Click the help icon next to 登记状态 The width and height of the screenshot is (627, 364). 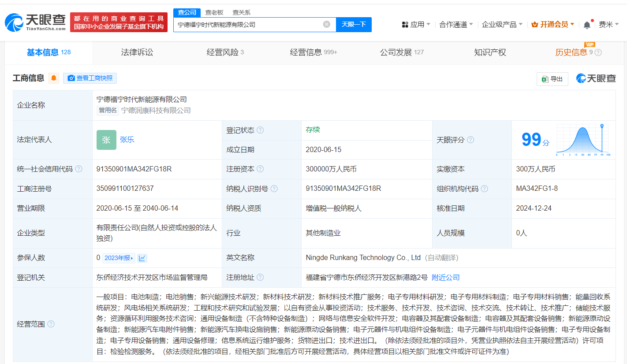[x=260, y=130]
